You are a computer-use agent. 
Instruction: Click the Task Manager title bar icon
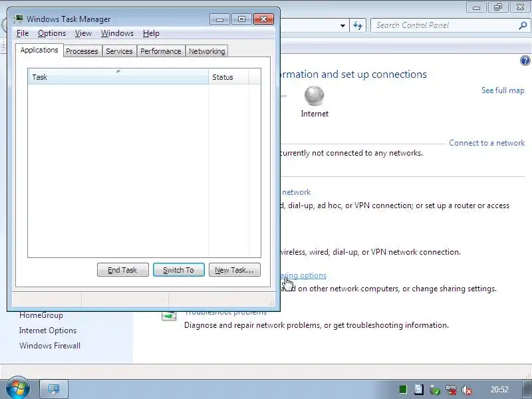click(x=19, y=19)
